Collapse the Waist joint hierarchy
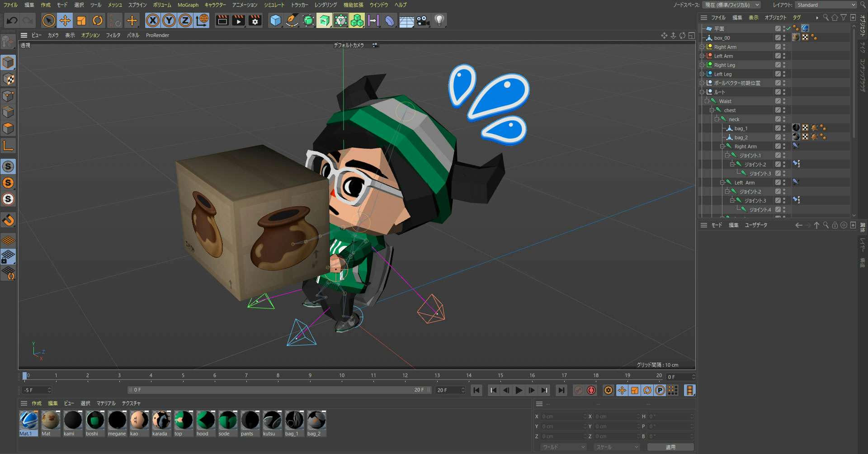This screenshot has width=868, height=454. [x=707, y=101]
